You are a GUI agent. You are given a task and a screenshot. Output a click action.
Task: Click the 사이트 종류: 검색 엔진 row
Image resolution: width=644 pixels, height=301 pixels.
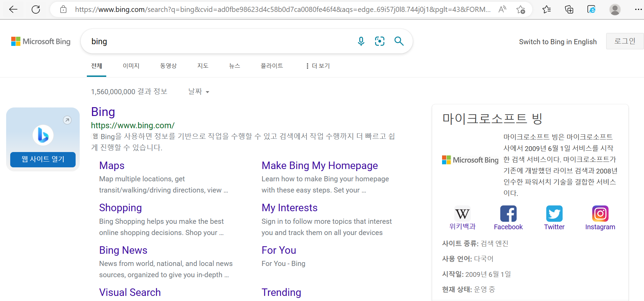[x=475, y=244]
